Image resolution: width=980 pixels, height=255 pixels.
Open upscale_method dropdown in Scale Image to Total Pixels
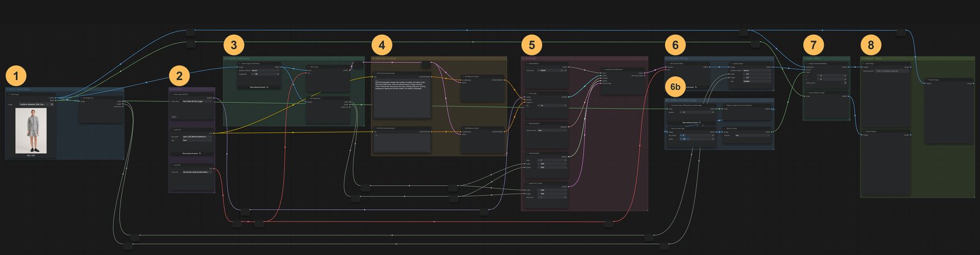pos(265,70)
